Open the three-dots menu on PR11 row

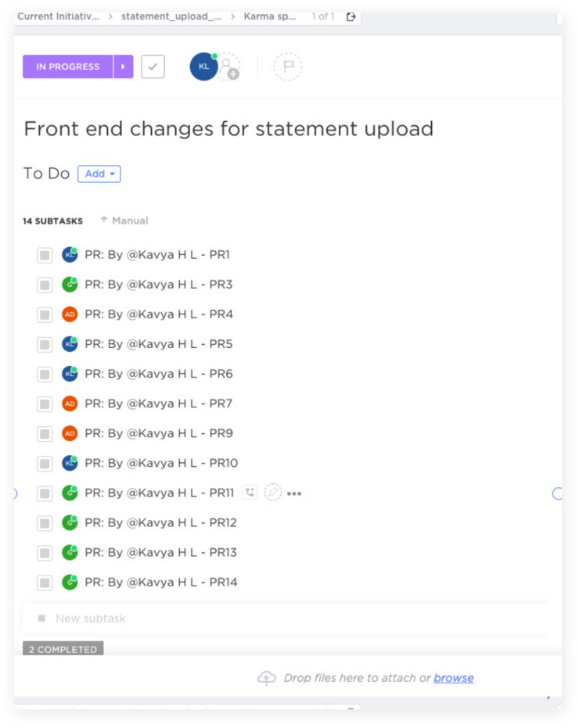(294, 493)
